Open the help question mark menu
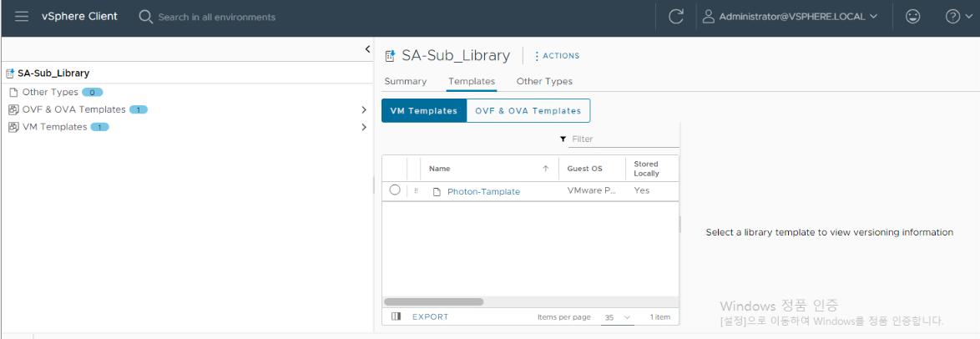This screenshot has width=980, height=339. tap(961, 17)
